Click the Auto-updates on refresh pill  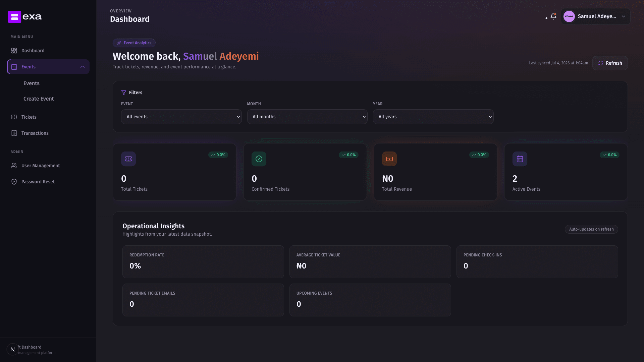click(591, 229)
